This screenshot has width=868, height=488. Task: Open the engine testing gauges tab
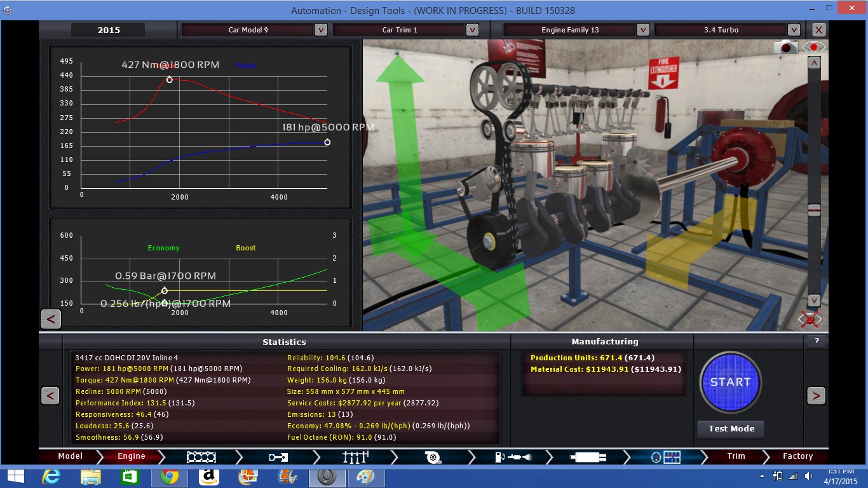point(667,456)
